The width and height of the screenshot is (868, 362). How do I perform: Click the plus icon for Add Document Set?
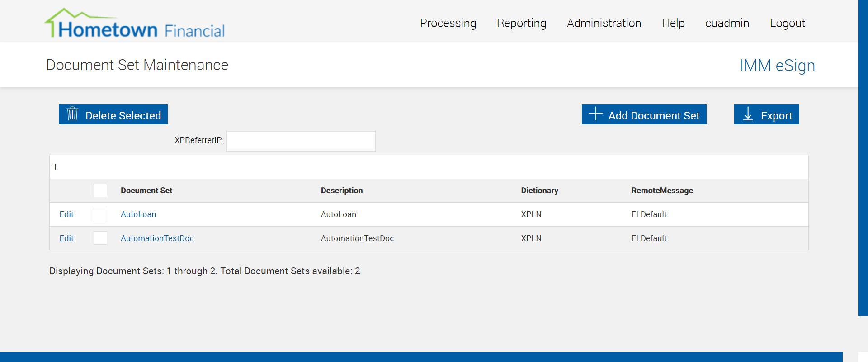pyautogui.click(x=595, y=114)
